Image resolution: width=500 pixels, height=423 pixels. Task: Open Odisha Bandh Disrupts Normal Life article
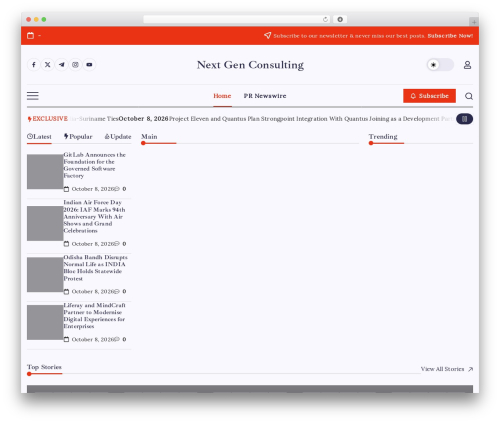point(95,268)
